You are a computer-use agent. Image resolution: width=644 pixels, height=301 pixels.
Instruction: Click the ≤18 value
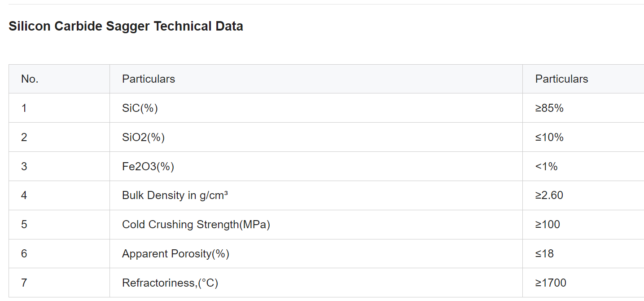[x=544, y=254]
